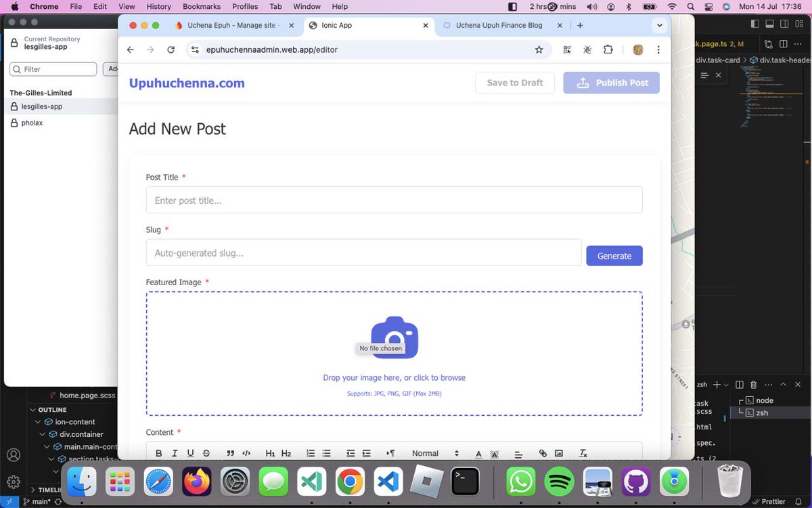812x508 pixels.
Task: Insert an image using the toolbar picture icon
Action: coord(559,453)
